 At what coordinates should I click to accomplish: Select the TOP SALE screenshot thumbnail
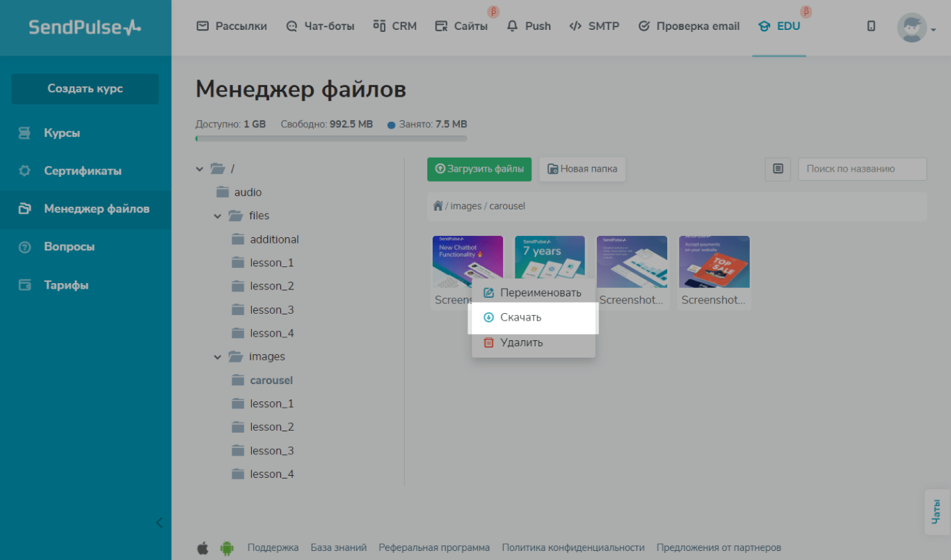(x=714, y=262)
